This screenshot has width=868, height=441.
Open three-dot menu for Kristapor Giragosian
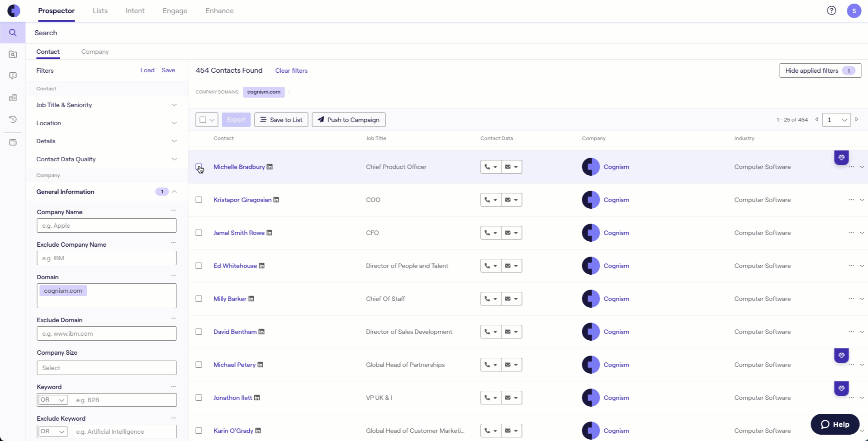[x=851, y=200]
